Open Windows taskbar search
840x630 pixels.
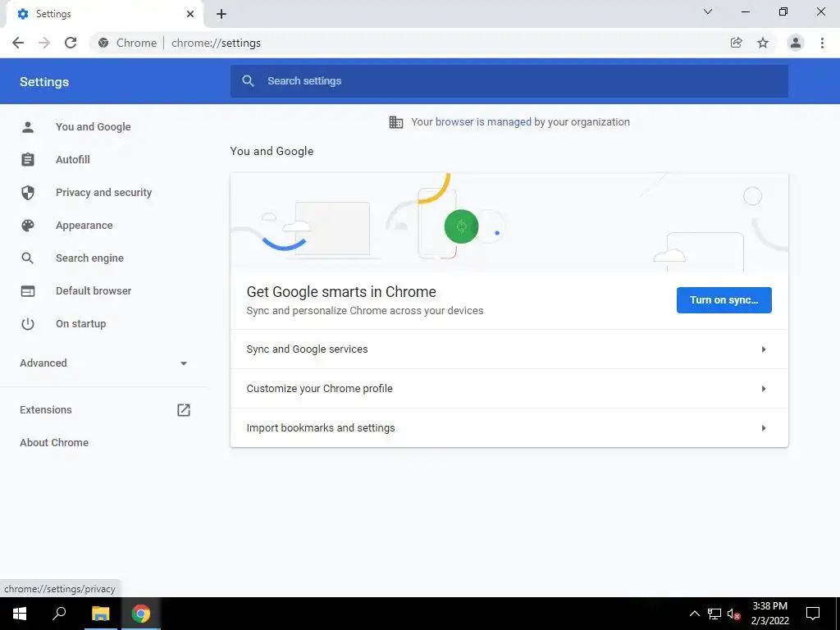tap(59, 614)
